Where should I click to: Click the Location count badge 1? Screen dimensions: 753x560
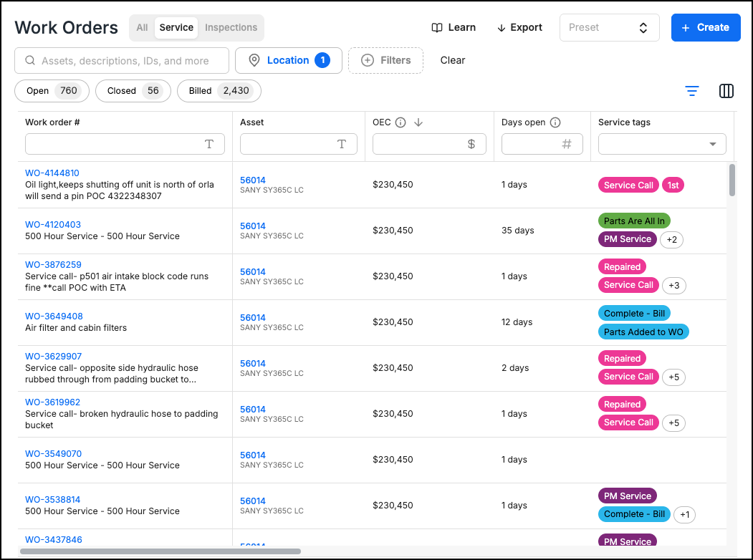tap(322, 60)
